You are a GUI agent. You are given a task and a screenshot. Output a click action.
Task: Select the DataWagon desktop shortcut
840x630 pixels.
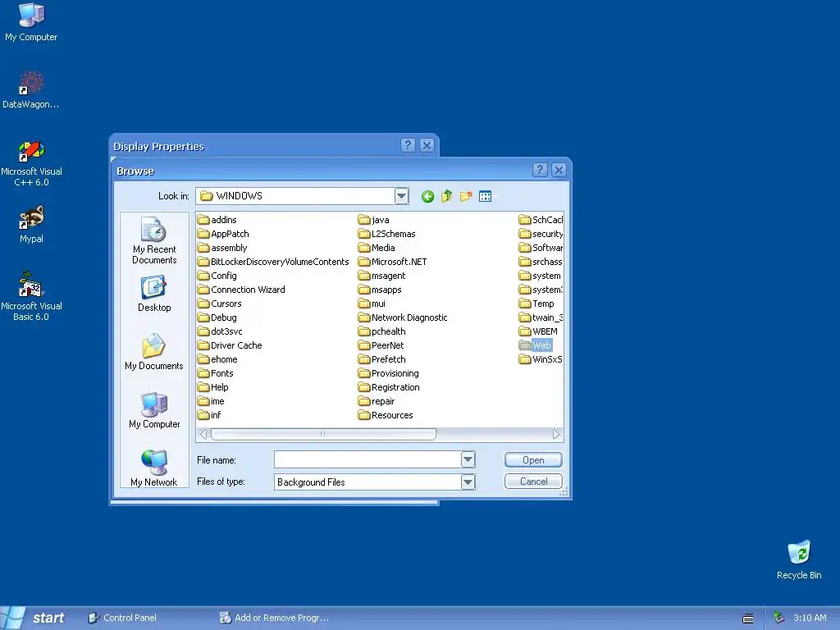pos(31,90)
